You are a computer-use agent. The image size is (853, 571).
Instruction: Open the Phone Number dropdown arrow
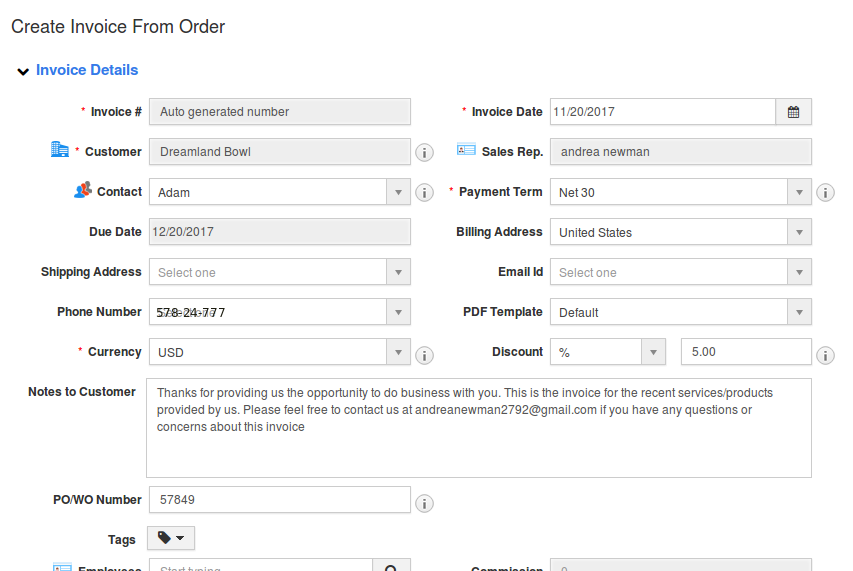click(x=398, y=312)
